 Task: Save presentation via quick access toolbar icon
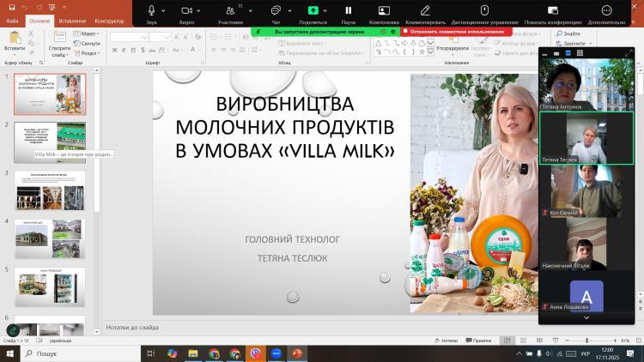[x=12, y=7]
